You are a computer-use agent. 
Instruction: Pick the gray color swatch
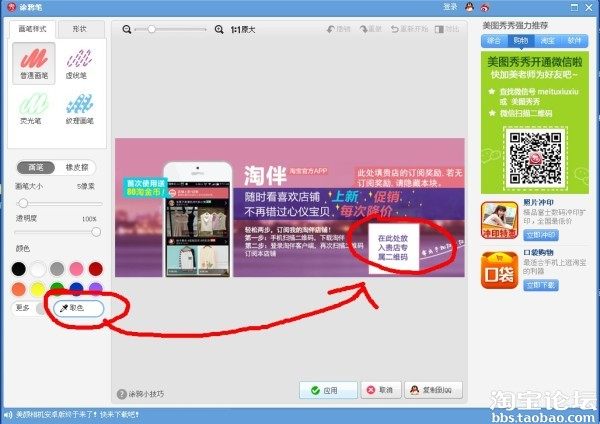(x=57, y=269)
